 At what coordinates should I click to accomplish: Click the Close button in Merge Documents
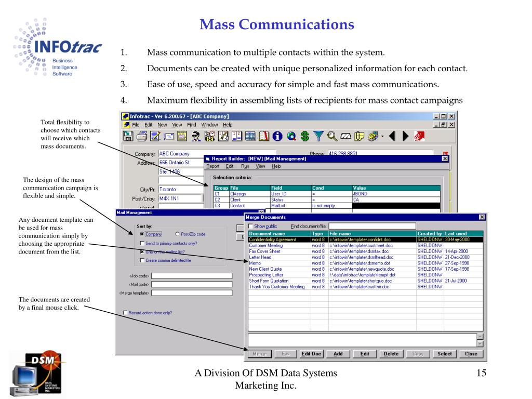[x=471, y=354]
